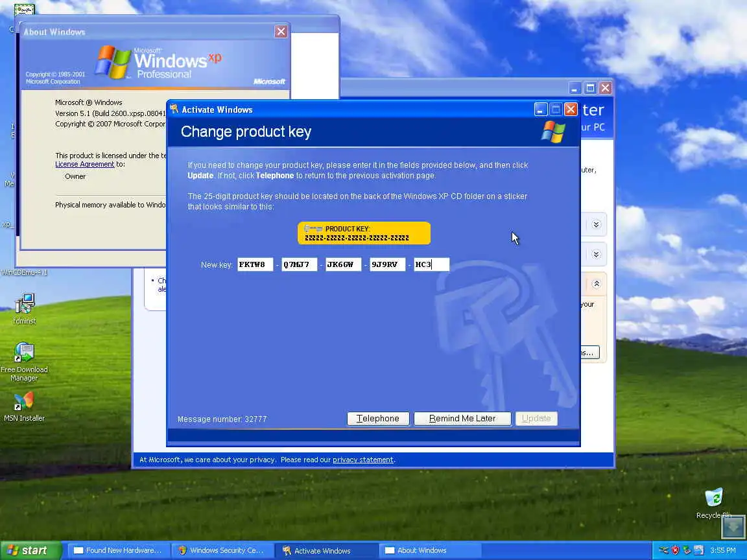
Task: Open the Recycle Bin desktop icon
Action: click(714, 503)
